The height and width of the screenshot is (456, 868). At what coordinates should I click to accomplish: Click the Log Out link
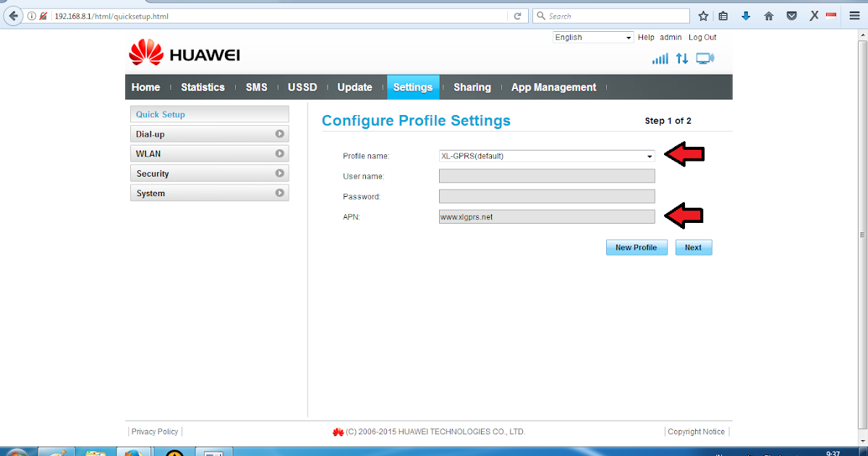[702, 38]
